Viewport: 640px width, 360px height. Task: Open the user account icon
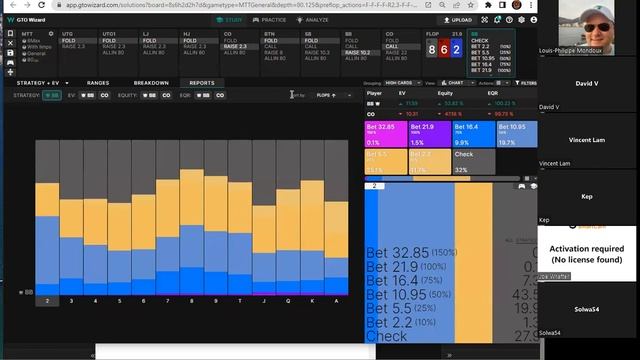pyautogui.click(x=533, y=20)
